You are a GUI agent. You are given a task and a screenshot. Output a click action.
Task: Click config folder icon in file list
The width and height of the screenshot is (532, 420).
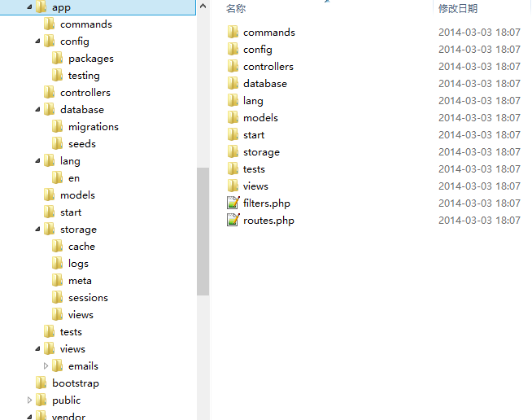tap(233, 49)
